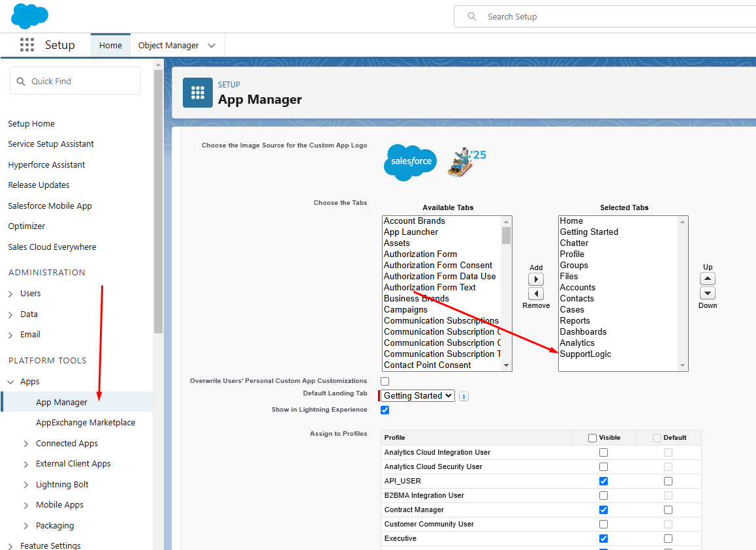Click the App Manager header icon
This screenshot has height=550, width=756.
click(198, 93)
